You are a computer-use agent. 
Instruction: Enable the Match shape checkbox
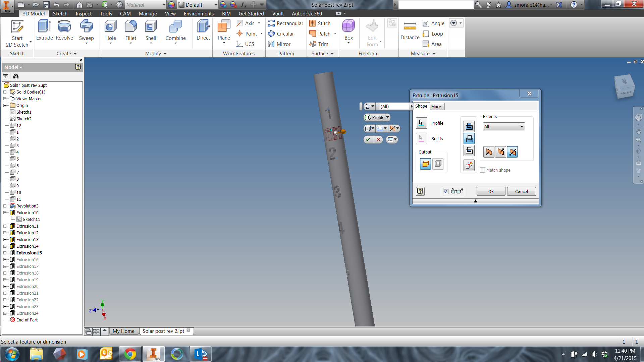[x=483, y=170]
